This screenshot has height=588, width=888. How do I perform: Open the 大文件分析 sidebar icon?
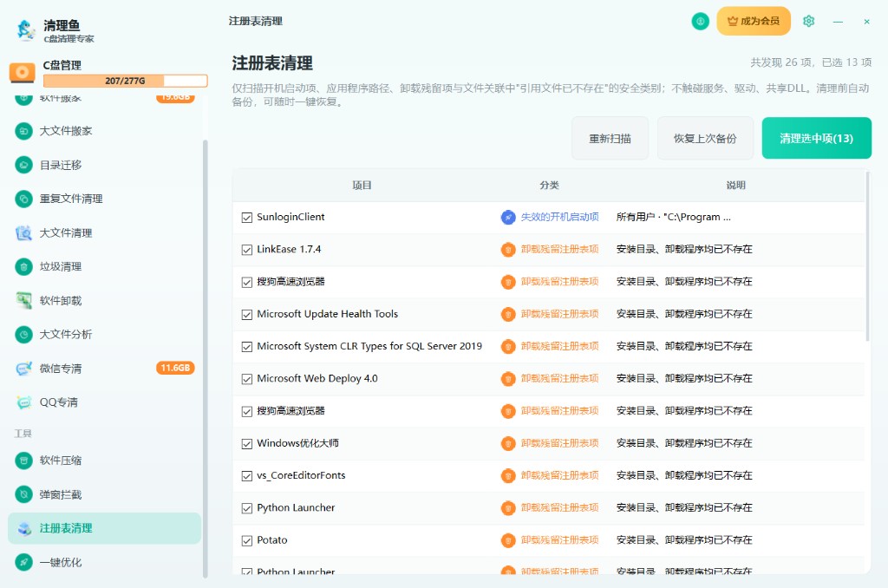click(x=23, y=334)
